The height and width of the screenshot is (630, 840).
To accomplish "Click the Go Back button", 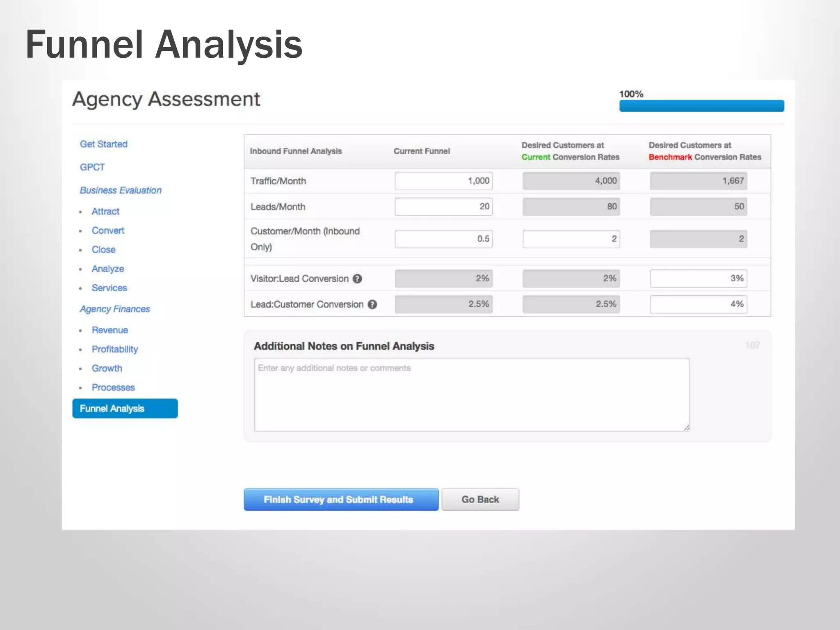I will pyautogui.click(x=480, y=500).
